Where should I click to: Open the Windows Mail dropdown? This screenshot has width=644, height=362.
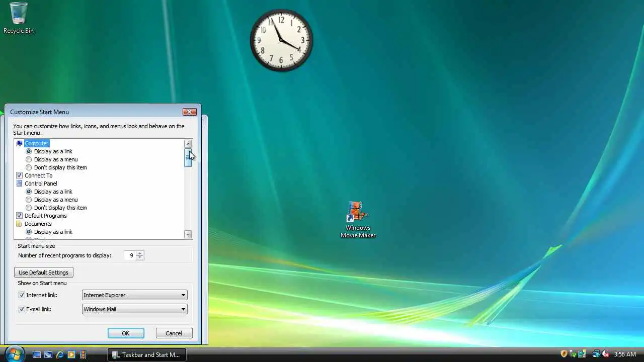[134, 309]
